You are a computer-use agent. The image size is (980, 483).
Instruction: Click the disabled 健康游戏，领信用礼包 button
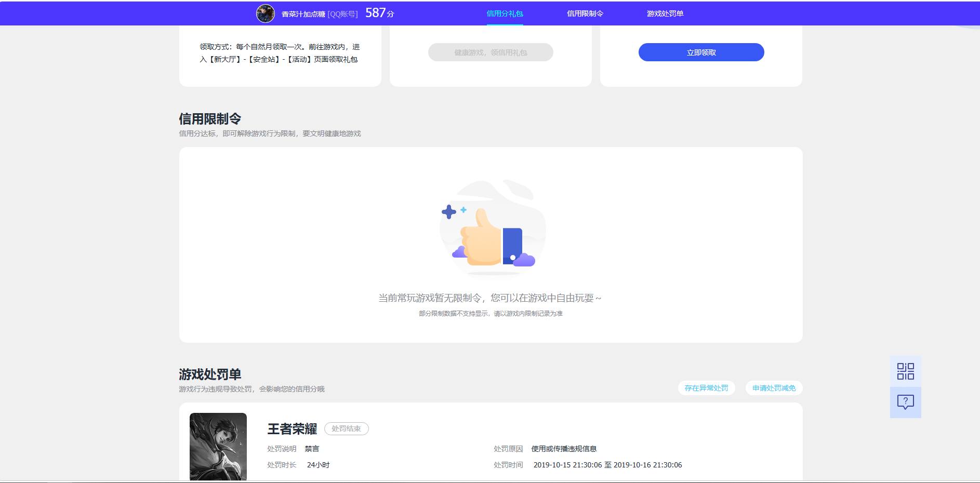click(491, 52)
